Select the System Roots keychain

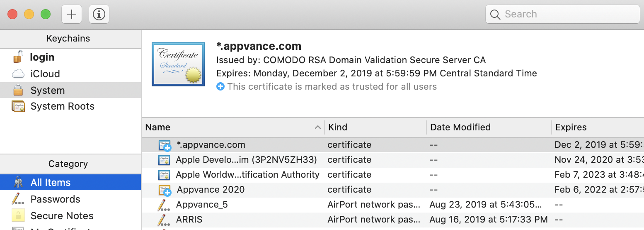click(70, 106)
